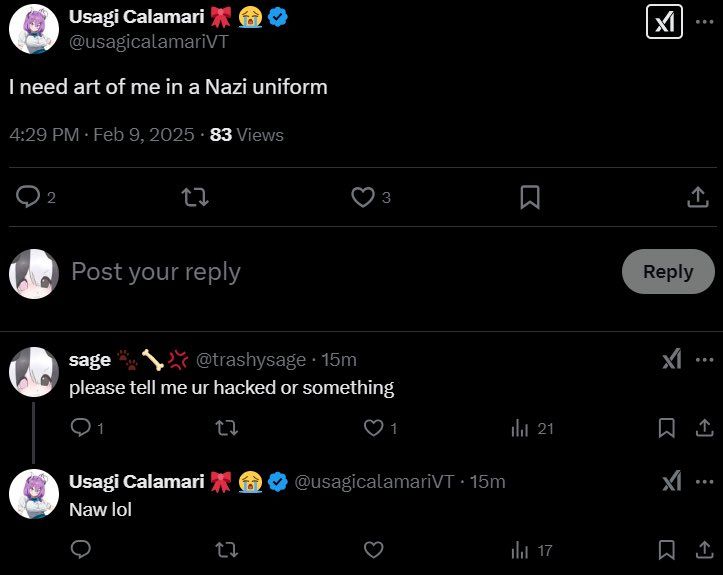
Task: Reply to the main post via comment icon
Action: pyautogui.click(x=28, y=197)
